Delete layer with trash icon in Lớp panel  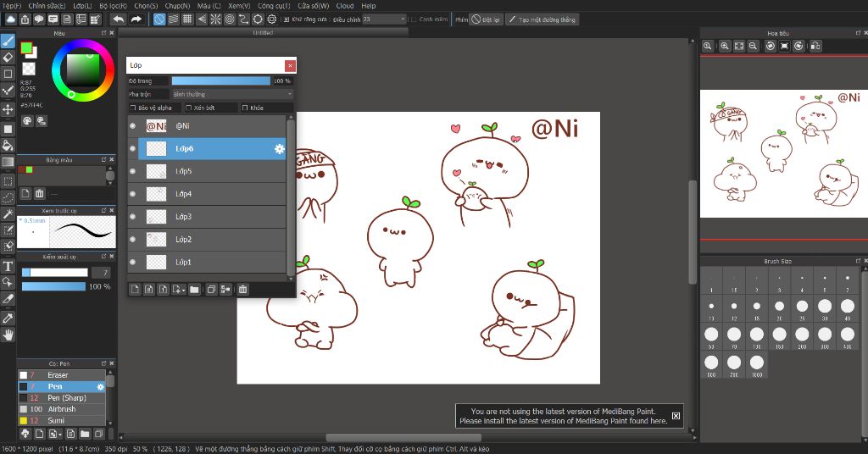click(243, 289)
